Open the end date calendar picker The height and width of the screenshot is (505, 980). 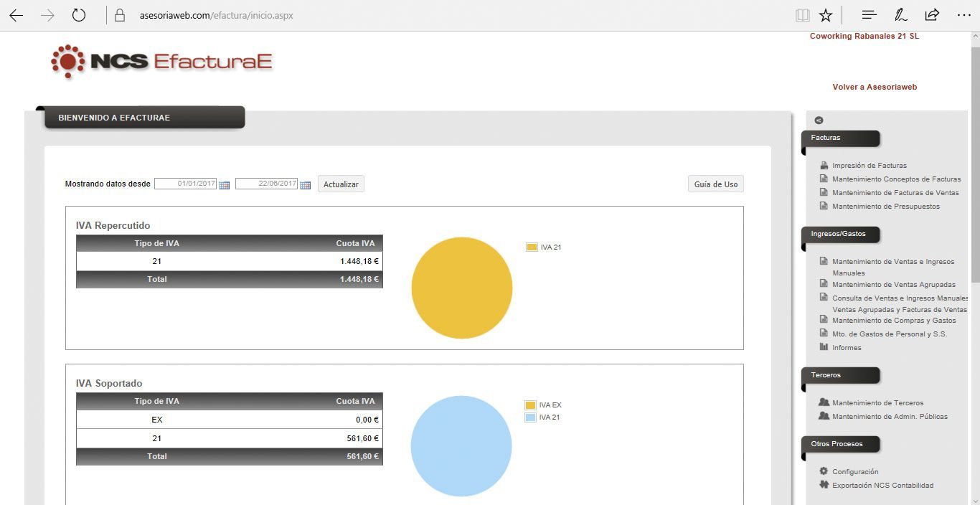(x=305, y=185)
